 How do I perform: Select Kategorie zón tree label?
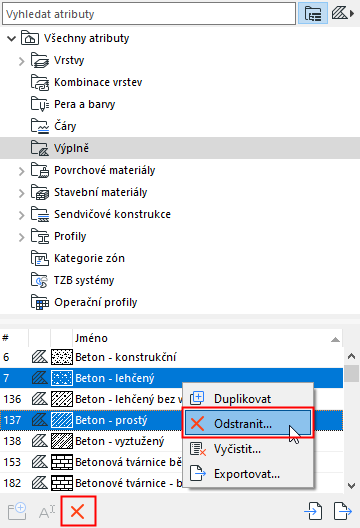89,258
